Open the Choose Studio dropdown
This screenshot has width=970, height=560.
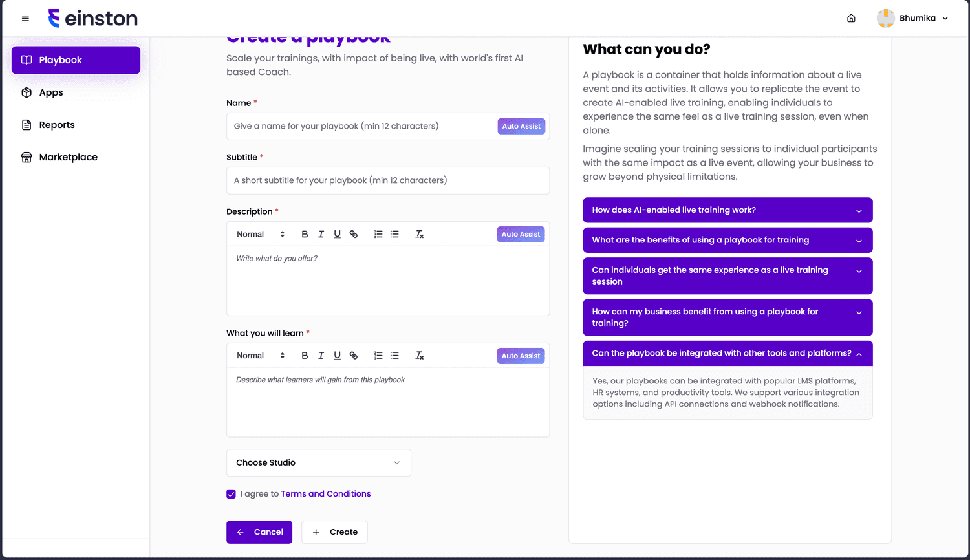tap(319, 463)
